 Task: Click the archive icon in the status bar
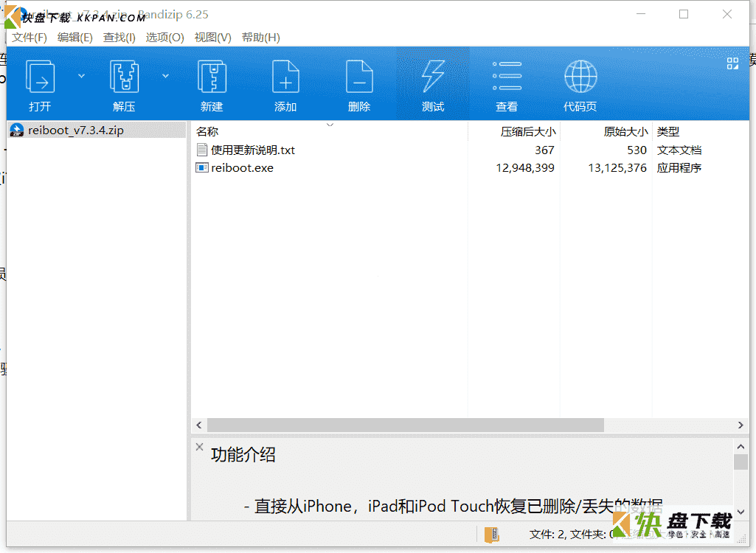tap(491, 535)
